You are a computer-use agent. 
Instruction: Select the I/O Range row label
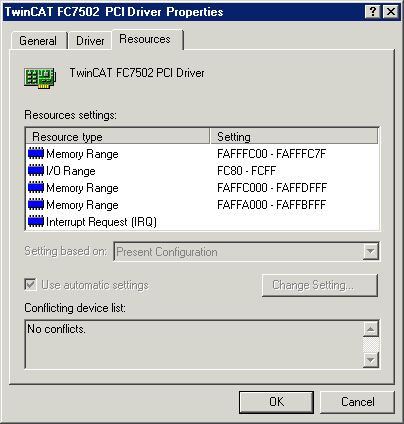71,171
